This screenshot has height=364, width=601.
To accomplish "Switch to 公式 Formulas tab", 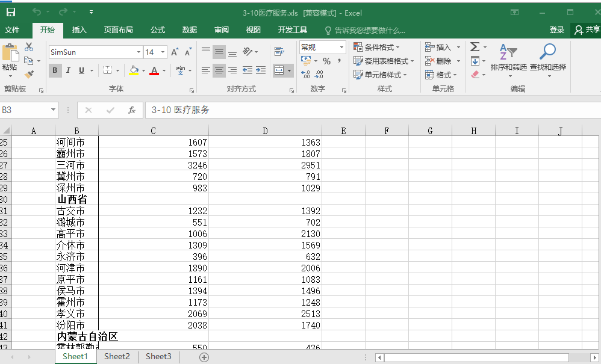I will click(x=158, y=30).
